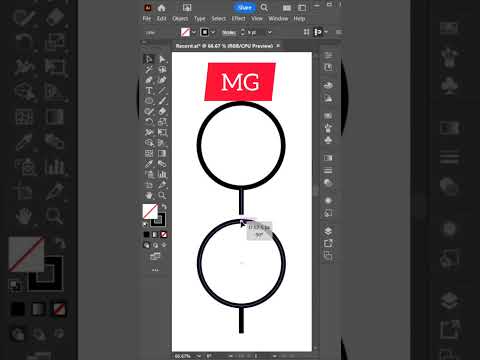
Task: Open zoom level dropdown in status bar
Action: 198,356
